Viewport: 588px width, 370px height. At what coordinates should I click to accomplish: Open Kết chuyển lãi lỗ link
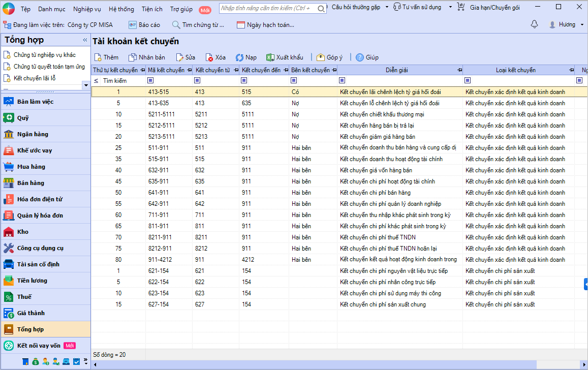35,78
